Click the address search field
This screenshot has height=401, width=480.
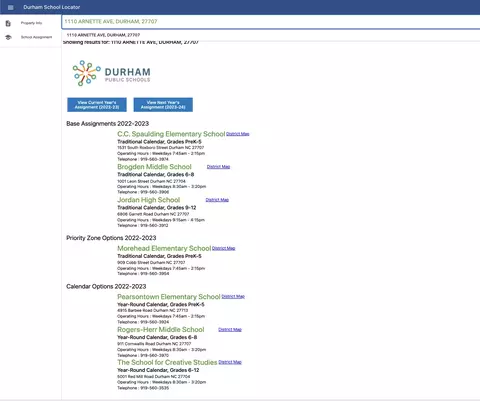pyautogui.click(x=271, y=22)
